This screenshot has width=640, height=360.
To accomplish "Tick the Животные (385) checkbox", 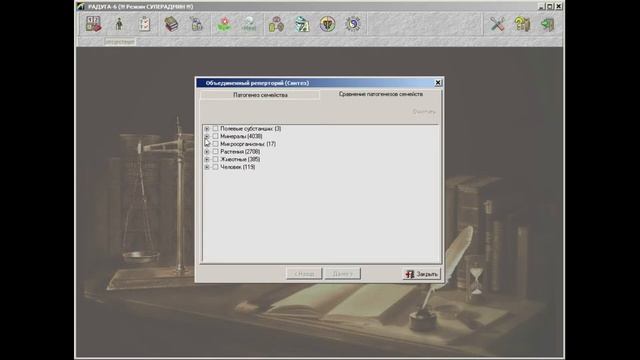I will [216, 159].
